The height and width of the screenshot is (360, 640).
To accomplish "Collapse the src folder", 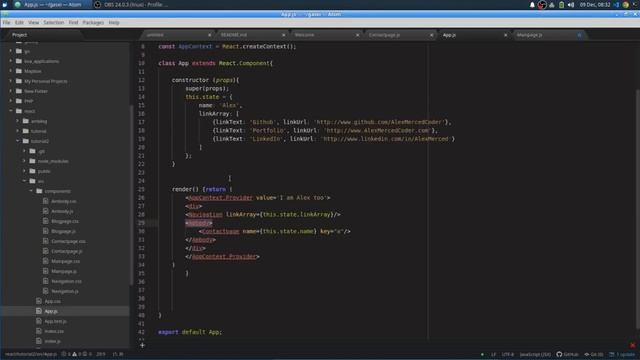I will coord(24,181).
